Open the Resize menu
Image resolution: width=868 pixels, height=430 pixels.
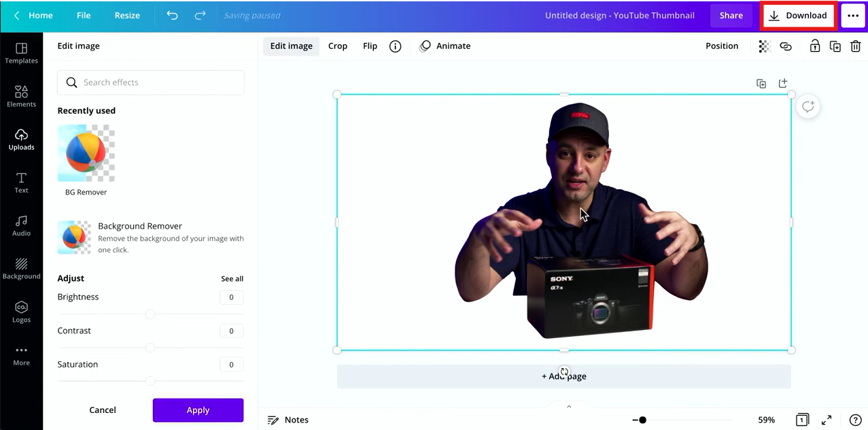coord(127,15)
